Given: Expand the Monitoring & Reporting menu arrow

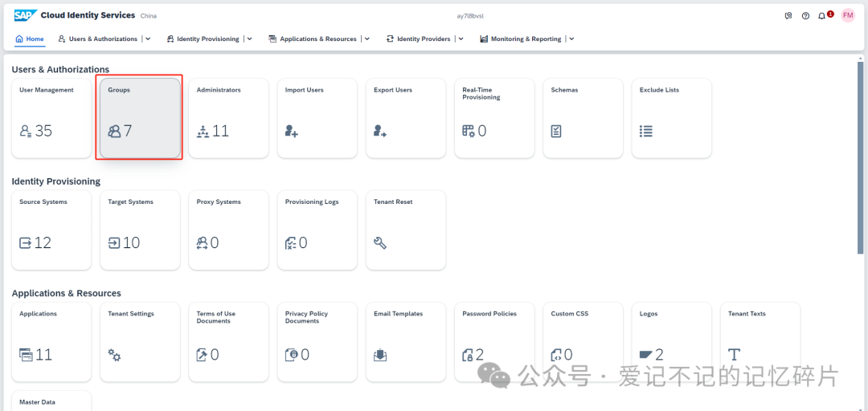Looking at the screenshot, I should 571,39.
